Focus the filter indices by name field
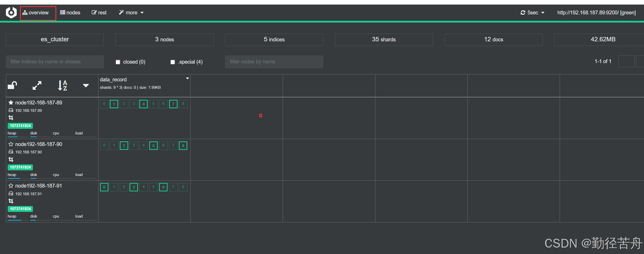The width and height of the screenshot is (644, 254). [x=55, y=62]
